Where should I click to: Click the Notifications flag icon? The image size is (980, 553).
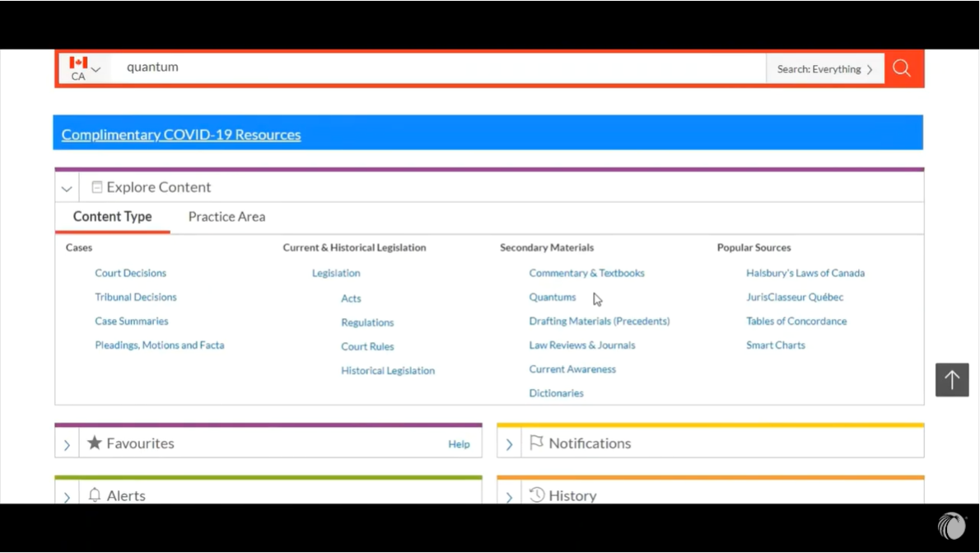(x=536, y=443)
